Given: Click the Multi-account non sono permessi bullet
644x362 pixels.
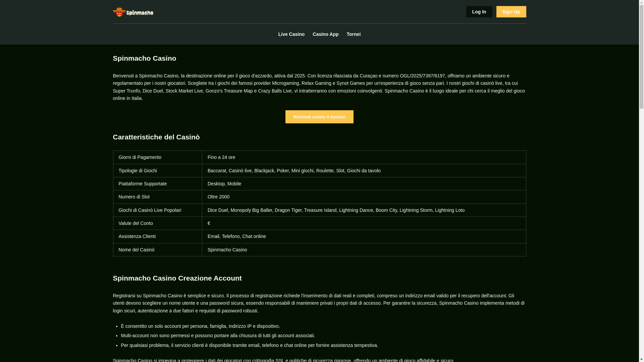Looking at the screenshot, I should point(218,336).
